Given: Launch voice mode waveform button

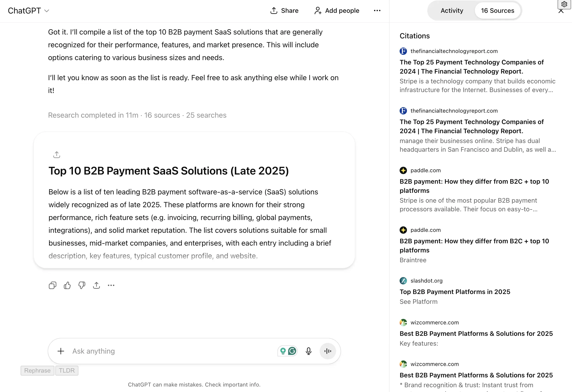Looking at the screenshot, I should 328,351.
